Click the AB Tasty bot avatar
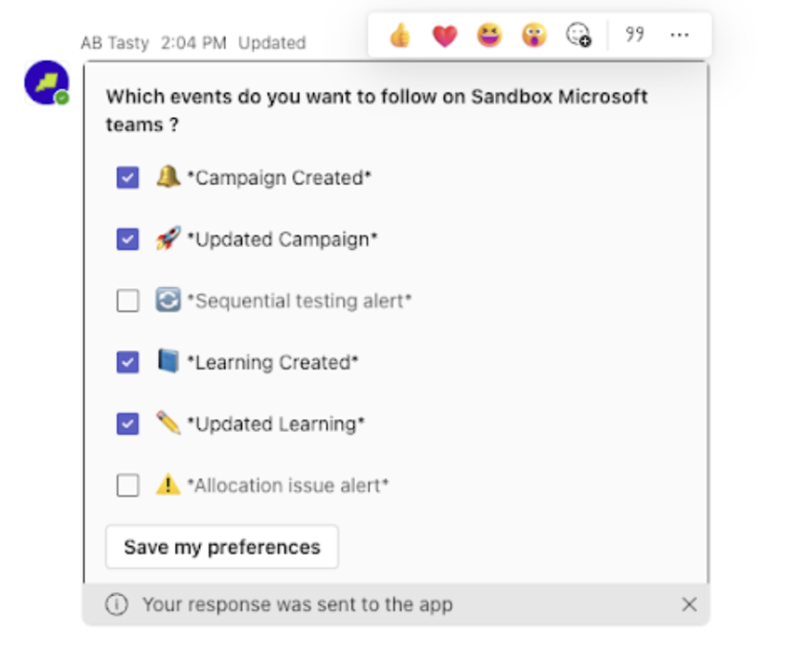 pos(46,82)
